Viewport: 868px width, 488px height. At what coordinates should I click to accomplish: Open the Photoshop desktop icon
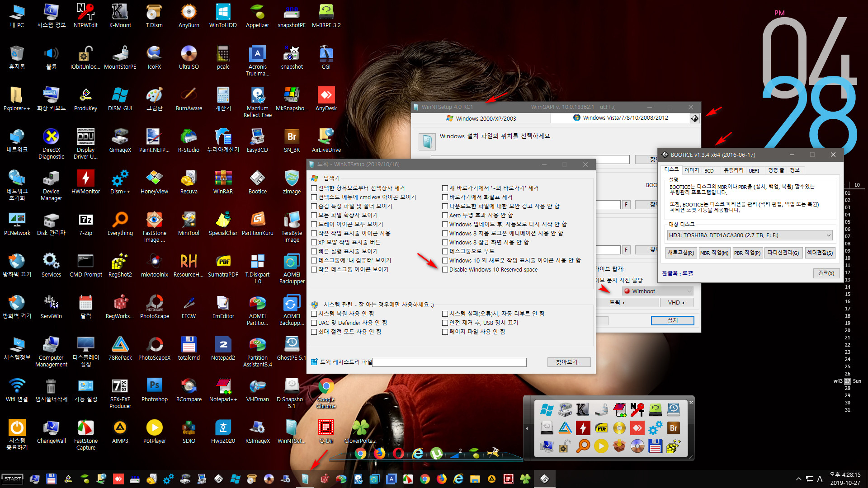154,390
